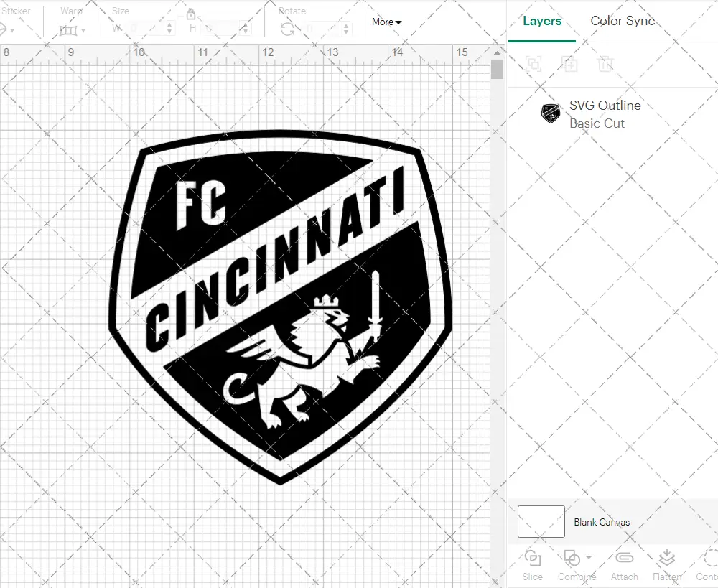This screenshot has height=588, width=718.
Task: Expand the Combine options dropdown
Action: point(587,558)
